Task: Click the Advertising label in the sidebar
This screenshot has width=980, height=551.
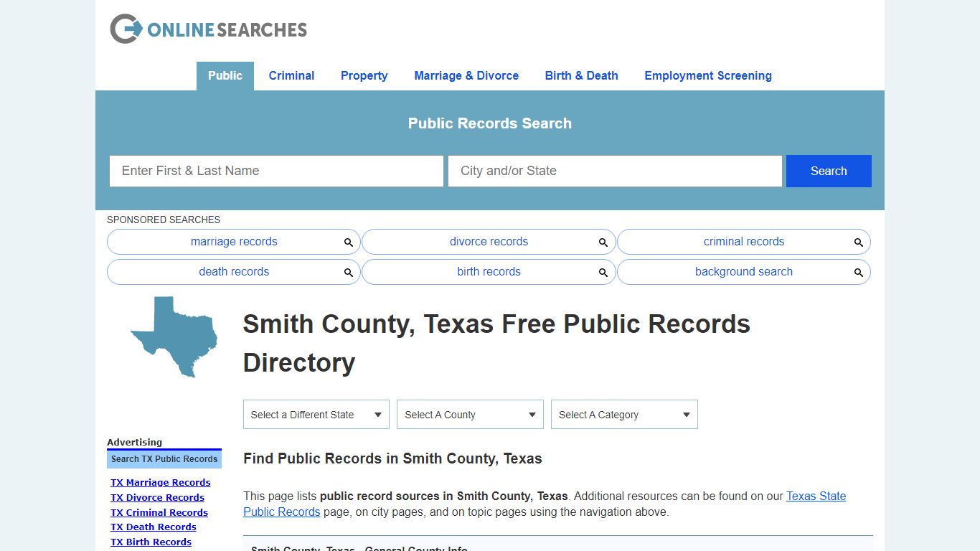Action: tap(134, 443)
